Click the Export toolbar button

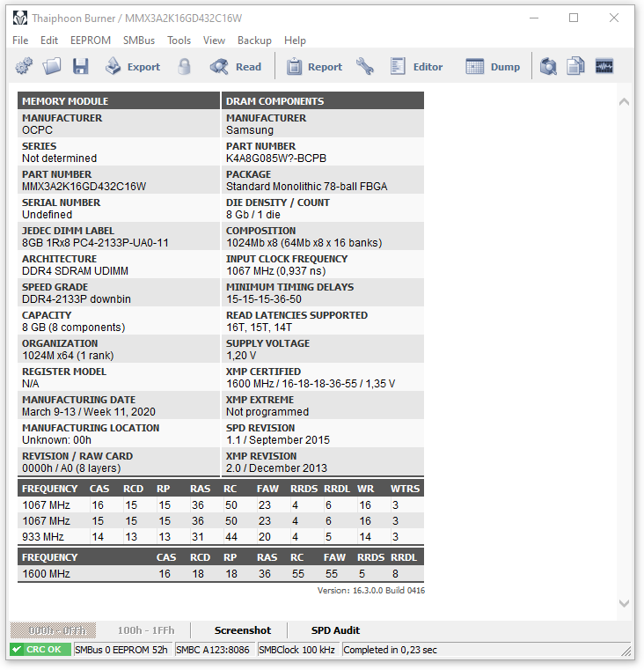pyautogui.click(x=132, y=67)
